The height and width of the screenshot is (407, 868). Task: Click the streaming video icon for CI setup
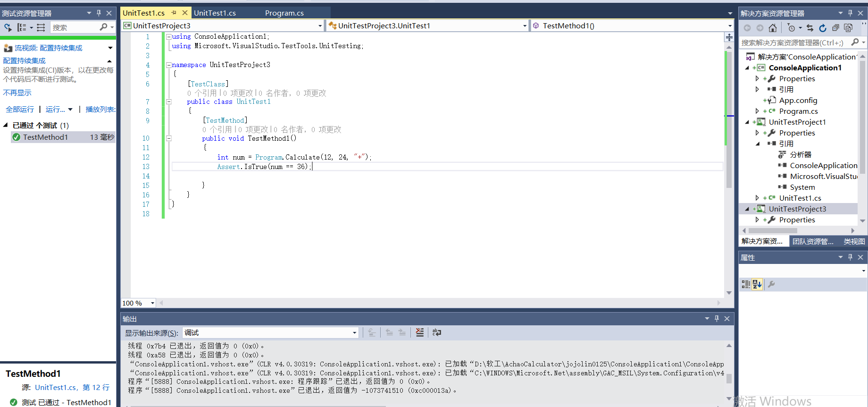(x=8, y=48)
